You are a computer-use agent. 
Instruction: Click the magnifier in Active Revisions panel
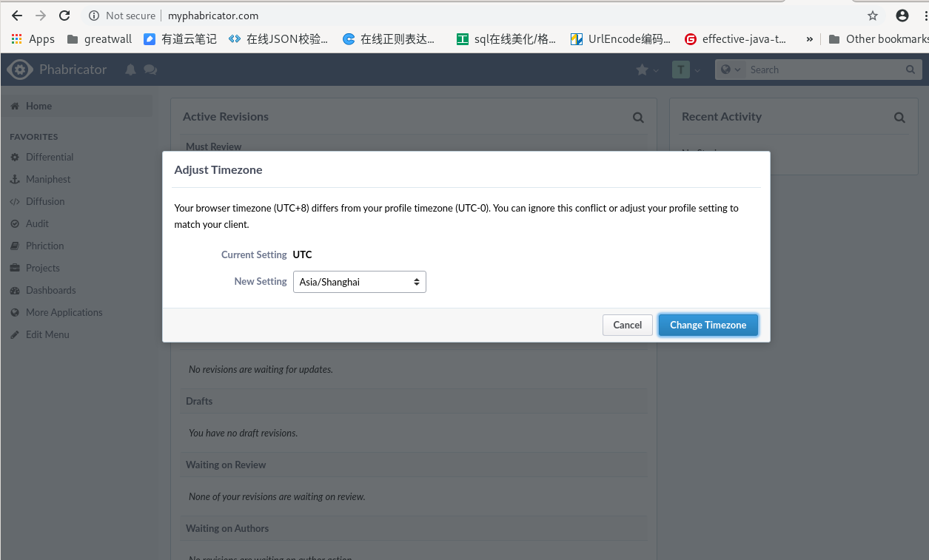point(637,117)
